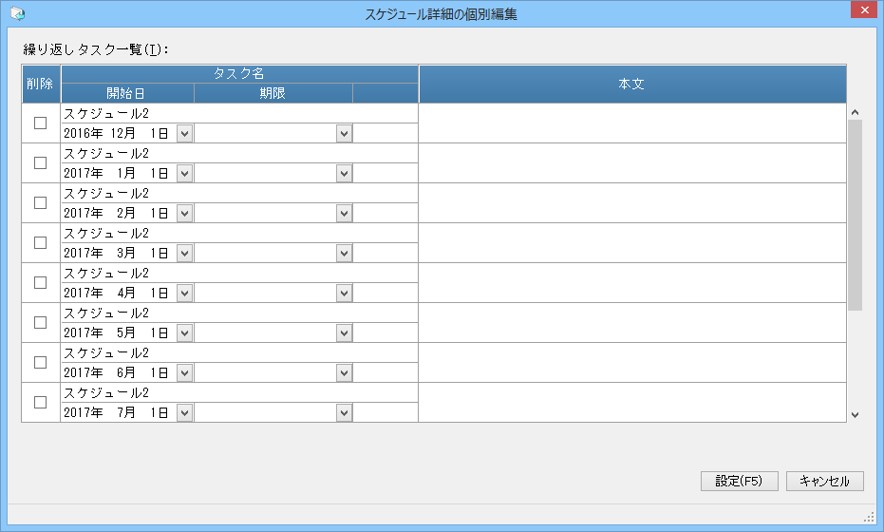Click the 本文 column header
The height and width of the screenshot is (532, 884).
(x=632, y=84)
